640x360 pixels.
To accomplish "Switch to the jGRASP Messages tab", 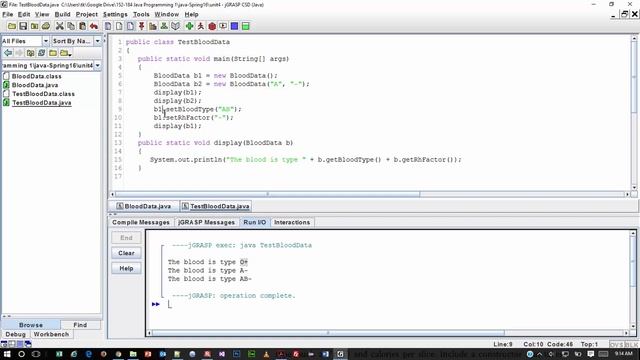I will pyautogui.click(x=207, y=222).
